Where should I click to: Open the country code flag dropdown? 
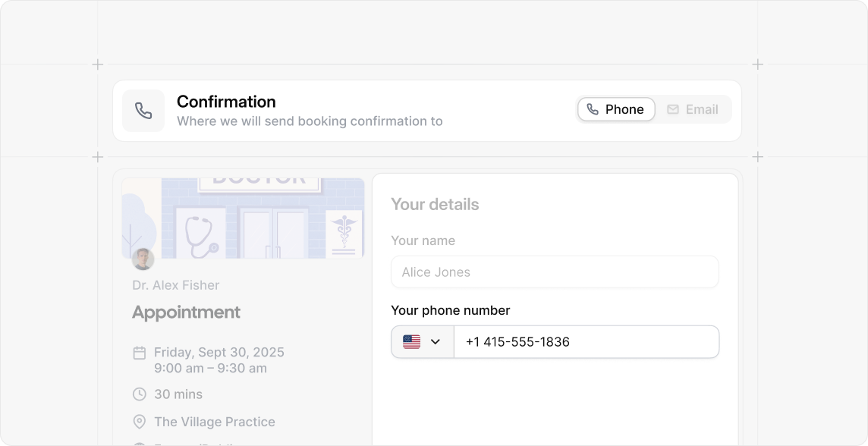(x=423, y=342)
